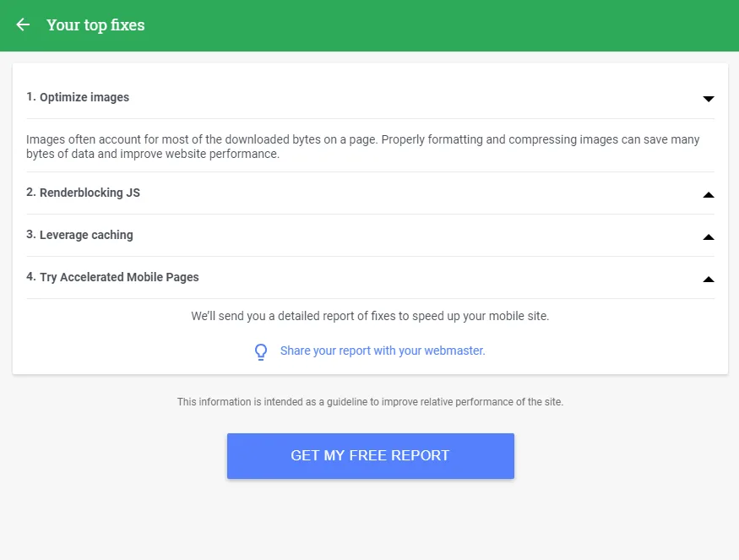Click the word 'webmaster' in the share link
The image size is (739, 560).
point(454,351)
